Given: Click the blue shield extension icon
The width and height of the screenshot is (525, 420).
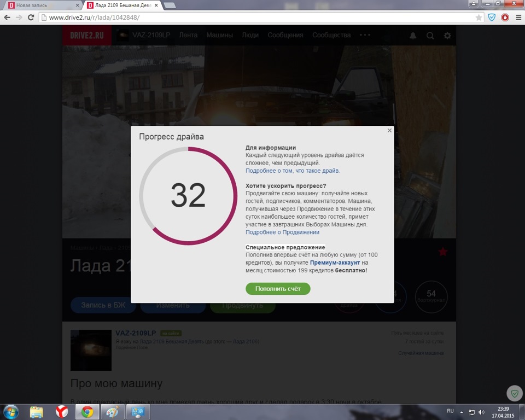Looking at the screenshot, I should (x=492, y=17).
